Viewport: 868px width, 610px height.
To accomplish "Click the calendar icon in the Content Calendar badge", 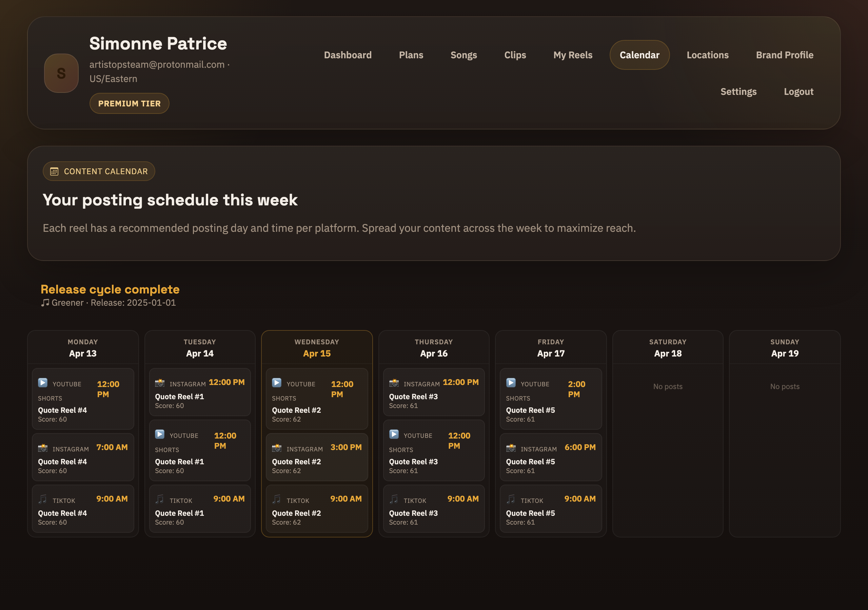I will point(55,171).
